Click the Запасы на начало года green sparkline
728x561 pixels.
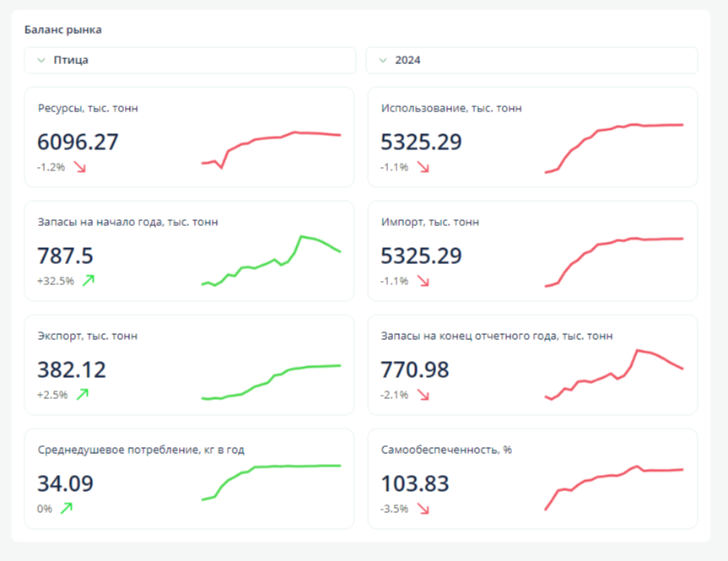tap(272, 262)
